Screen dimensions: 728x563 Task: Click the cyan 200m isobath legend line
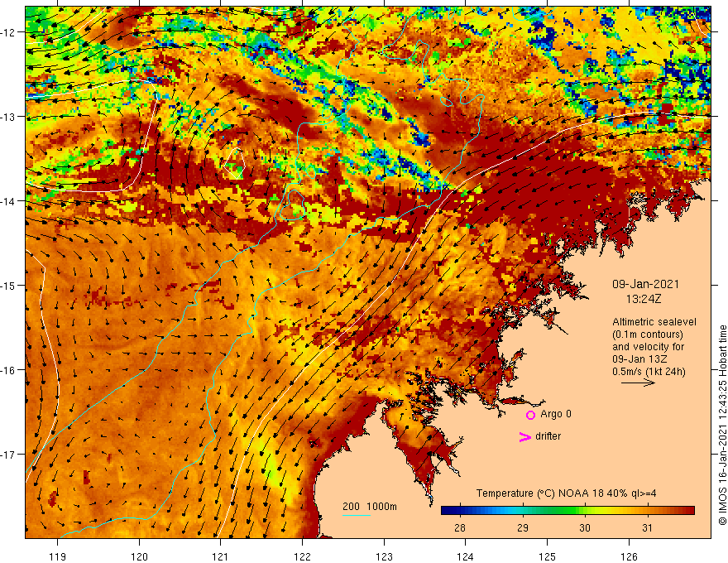point(356,515)
